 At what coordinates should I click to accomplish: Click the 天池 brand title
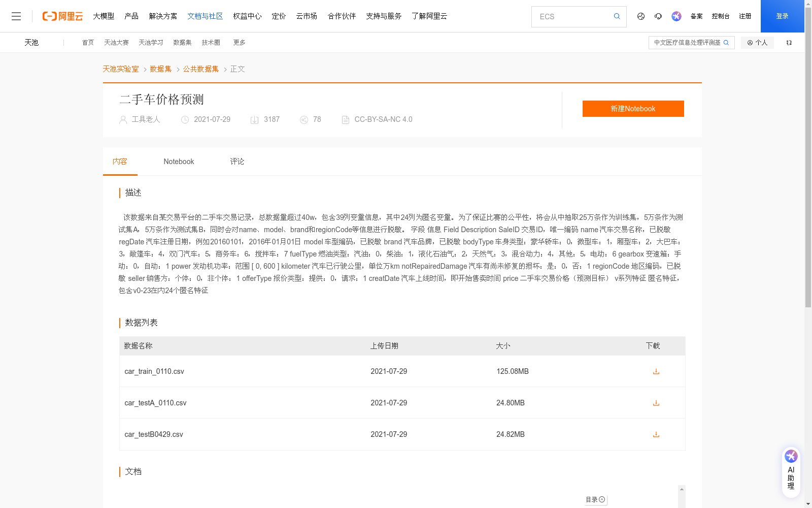[31, 43]
